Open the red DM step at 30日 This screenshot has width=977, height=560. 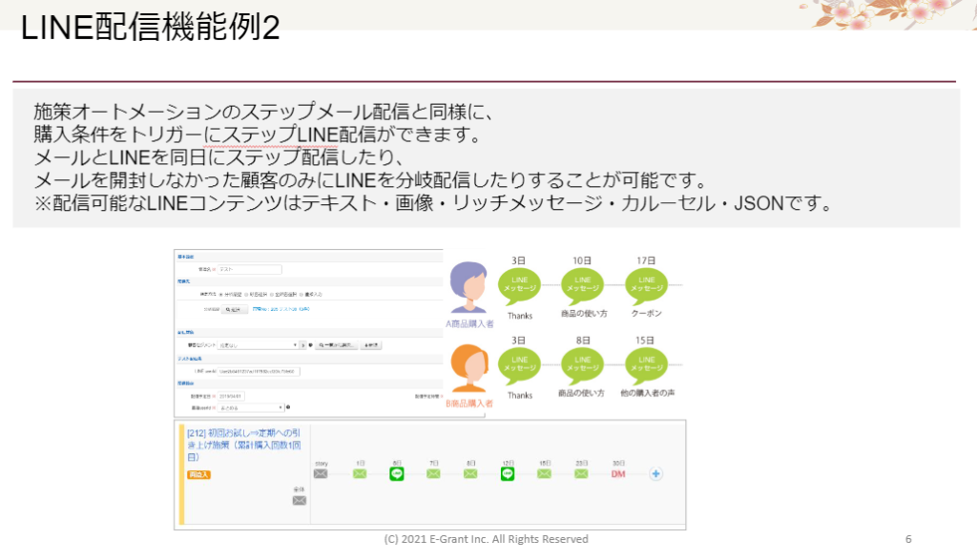pos(617,473)
